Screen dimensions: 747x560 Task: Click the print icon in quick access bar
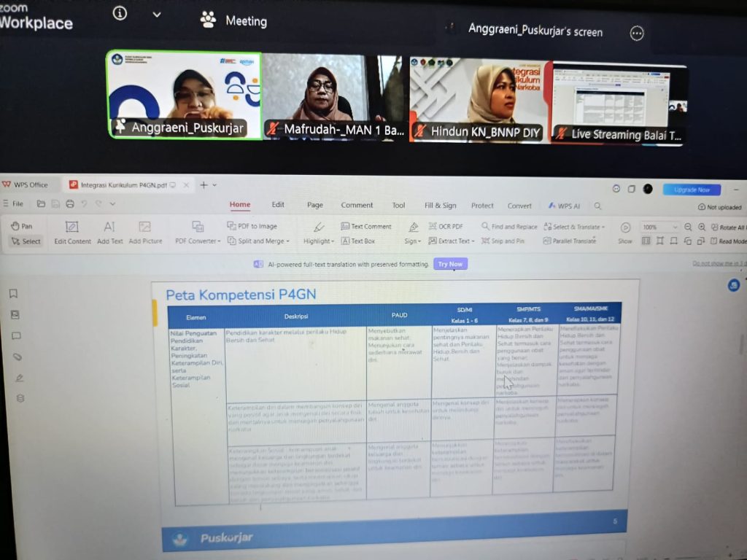pyautogui.click(x=70, y=204)
